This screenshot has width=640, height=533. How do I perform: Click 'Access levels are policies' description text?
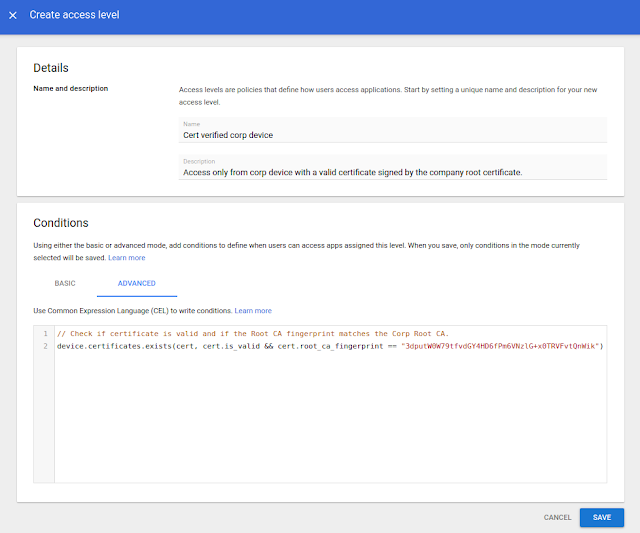(388, 96)
